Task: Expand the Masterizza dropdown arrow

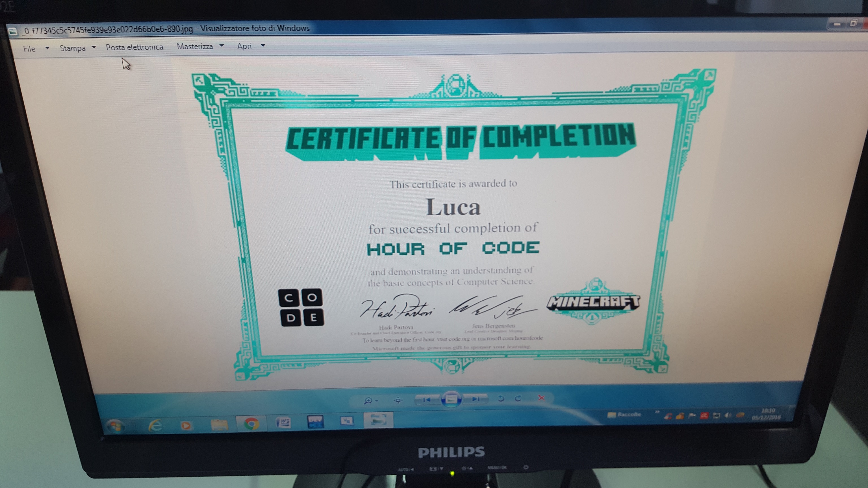Action: tap(222, 46)
